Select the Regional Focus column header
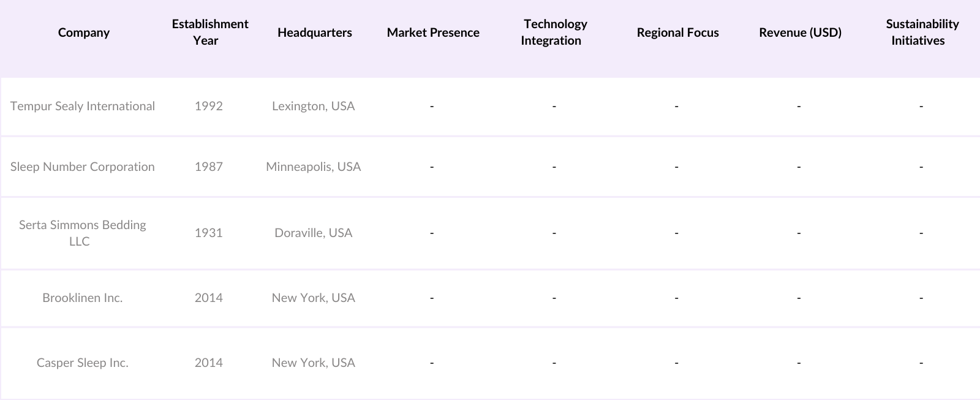 point(677,32)
